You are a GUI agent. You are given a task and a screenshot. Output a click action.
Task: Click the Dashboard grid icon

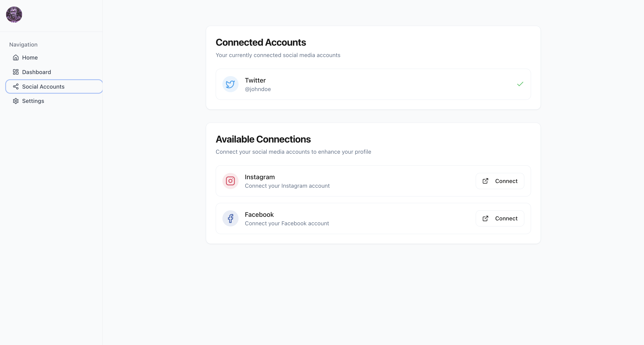(16, 72)
